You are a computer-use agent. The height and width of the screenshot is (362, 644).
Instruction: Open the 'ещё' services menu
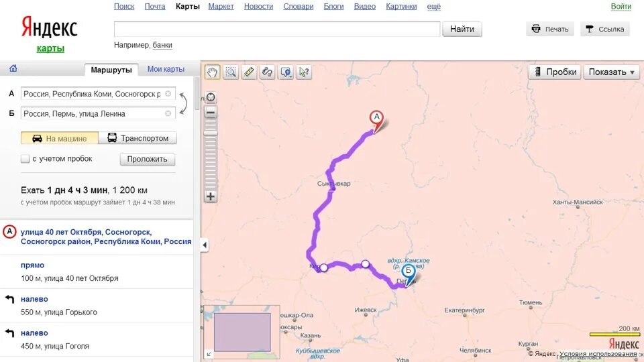pos(434,7)
